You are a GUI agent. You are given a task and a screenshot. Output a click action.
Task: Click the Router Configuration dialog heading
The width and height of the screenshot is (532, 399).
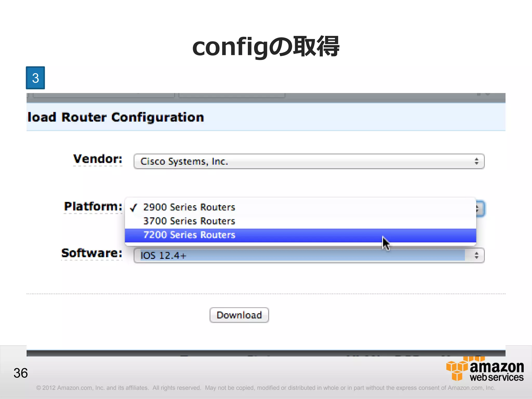116,117
